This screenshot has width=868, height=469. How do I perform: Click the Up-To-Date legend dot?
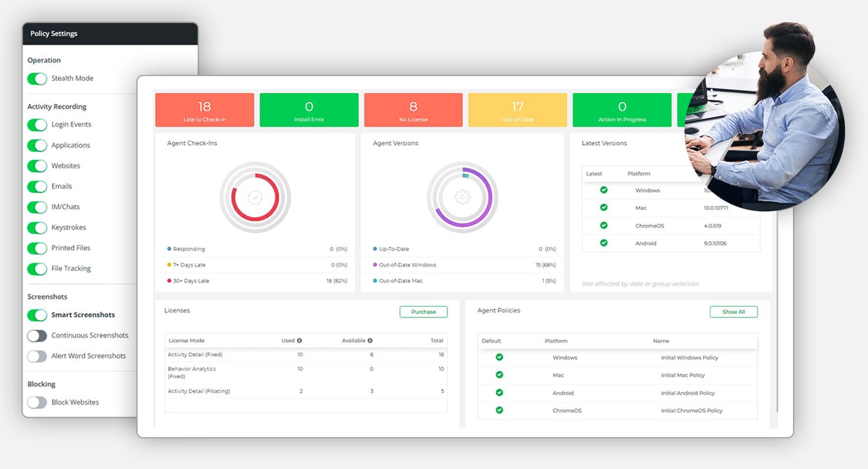pyautogui.click(x=376, y=249)
